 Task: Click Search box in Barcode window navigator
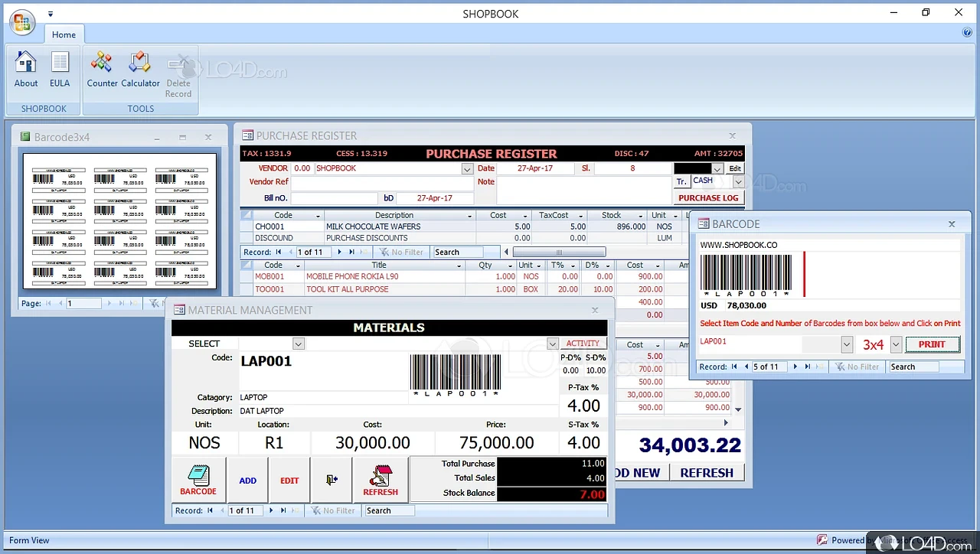coord(913,367)
